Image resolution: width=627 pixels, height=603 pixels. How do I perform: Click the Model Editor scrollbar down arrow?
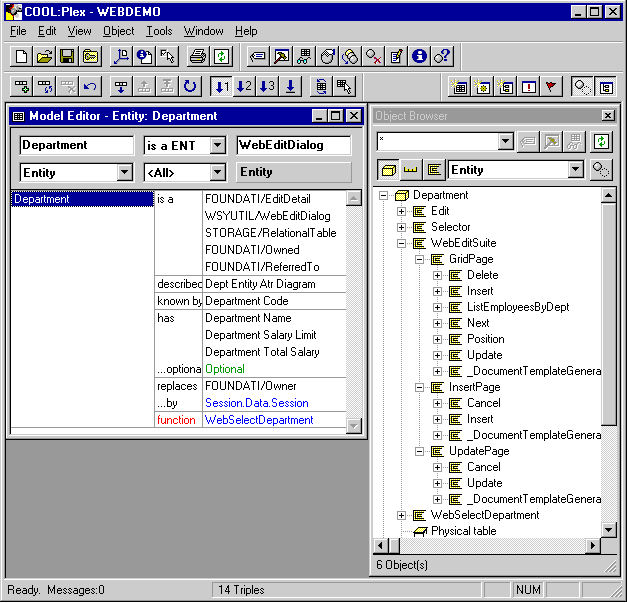353,425
